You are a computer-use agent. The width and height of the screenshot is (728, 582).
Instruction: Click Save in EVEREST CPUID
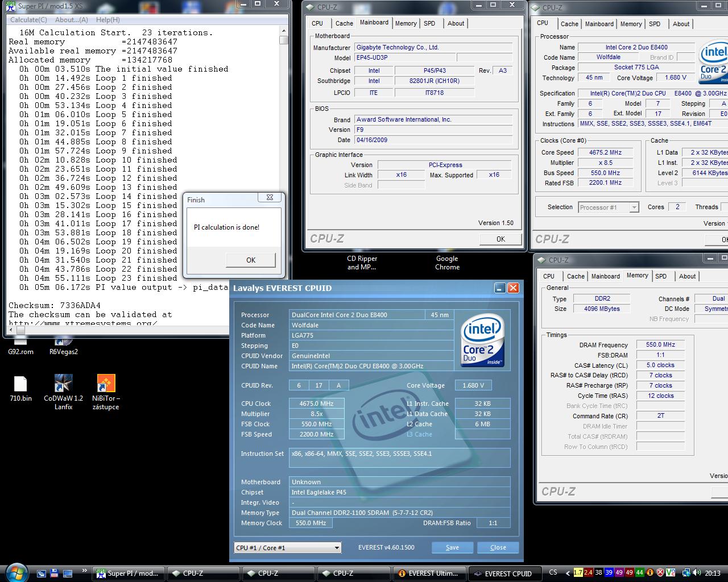[x=452, y=547]
